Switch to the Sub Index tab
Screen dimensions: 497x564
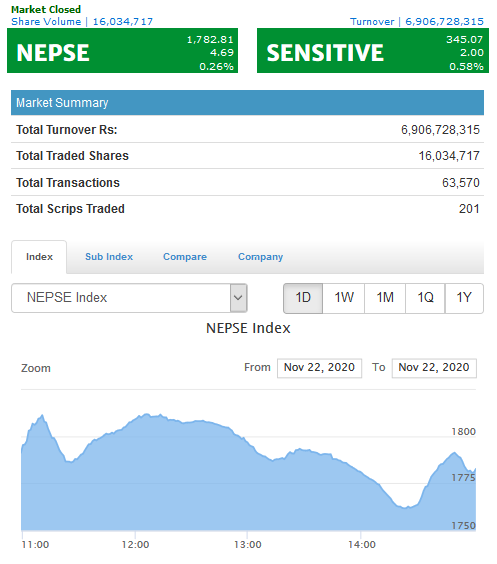(x=109, y=257)
